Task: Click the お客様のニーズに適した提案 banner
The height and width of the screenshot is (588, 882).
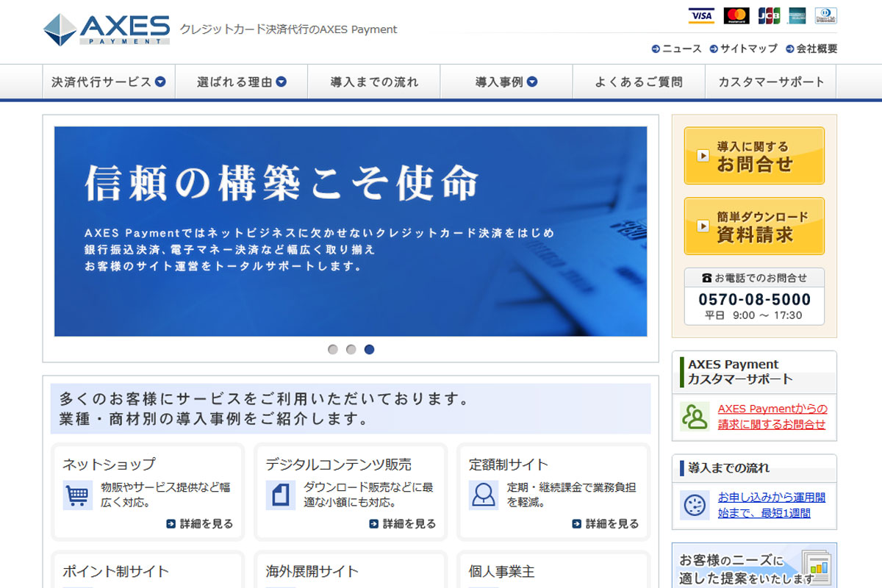Action: click(754, 565)
